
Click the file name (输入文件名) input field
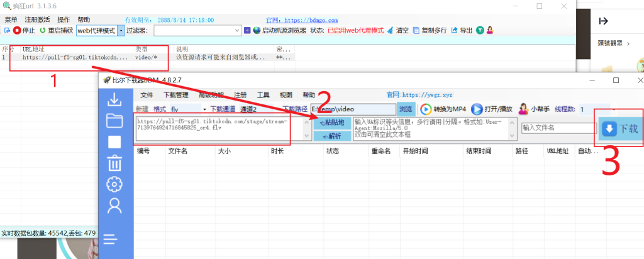558,128
